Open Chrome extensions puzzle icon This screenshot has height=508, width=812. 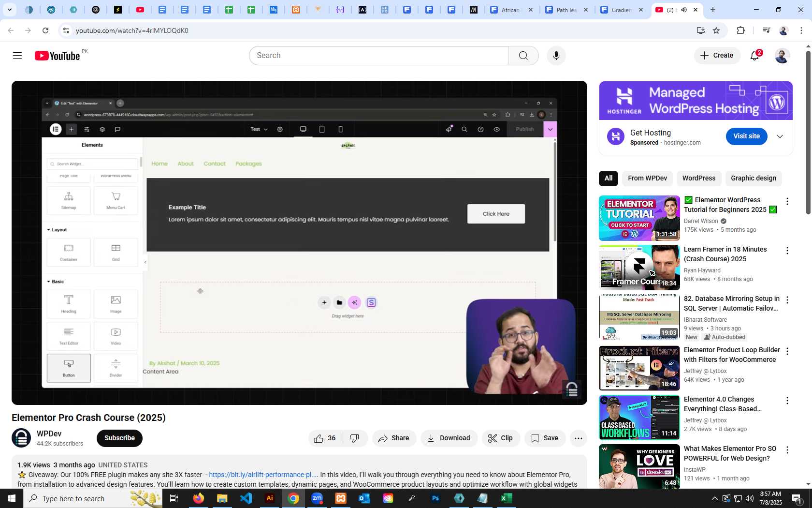(x=740, y=30)
